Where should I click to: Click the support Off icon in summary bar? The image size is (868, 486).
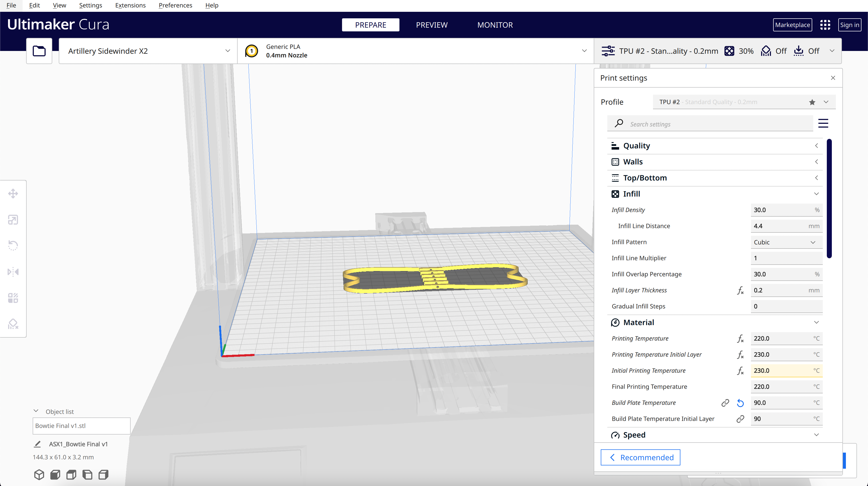coord(766,51)
